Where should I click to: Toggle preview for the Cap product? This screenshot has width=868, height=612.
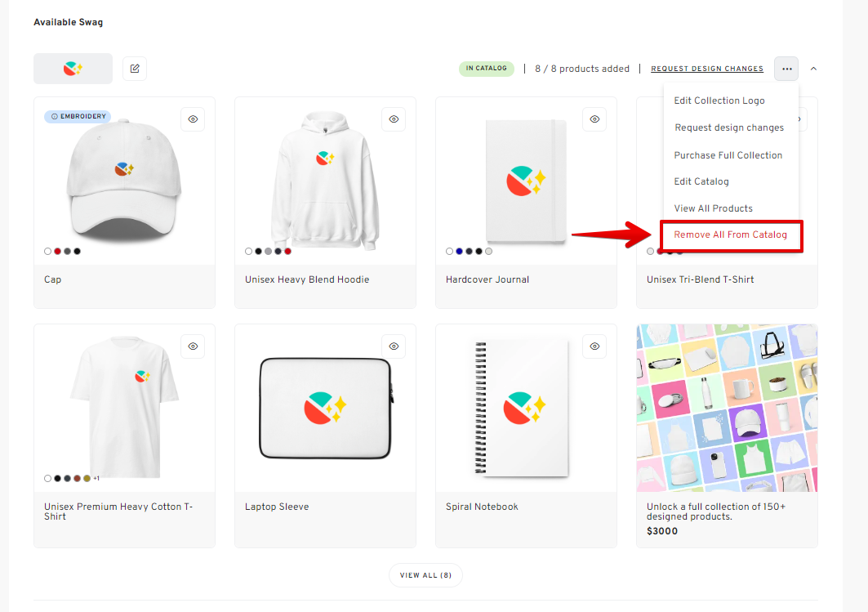(x=193, y=119)
